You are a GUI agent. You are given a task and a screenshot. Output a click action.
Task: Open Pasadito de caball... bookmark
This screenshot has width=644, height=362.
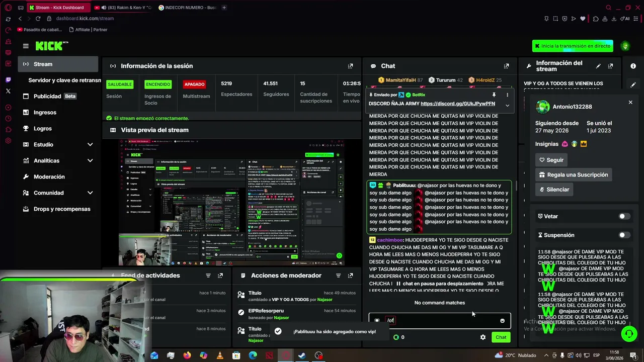(41, 30)
